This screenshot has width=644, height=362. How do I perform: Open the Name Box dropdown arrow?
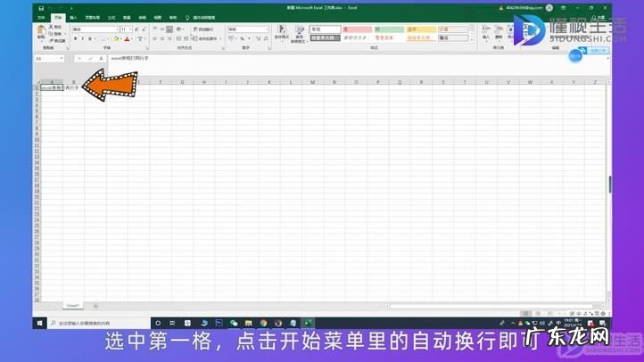coord(62,59)
